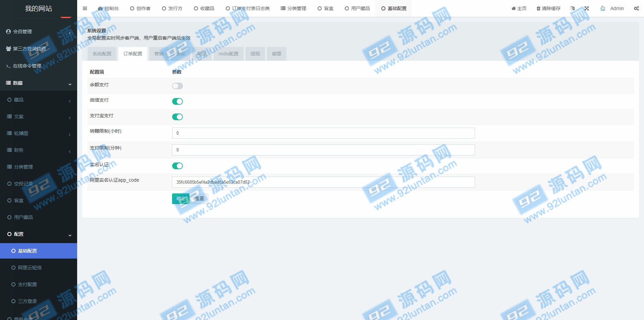Click the 轮播图 list icon

coord(9,133)
